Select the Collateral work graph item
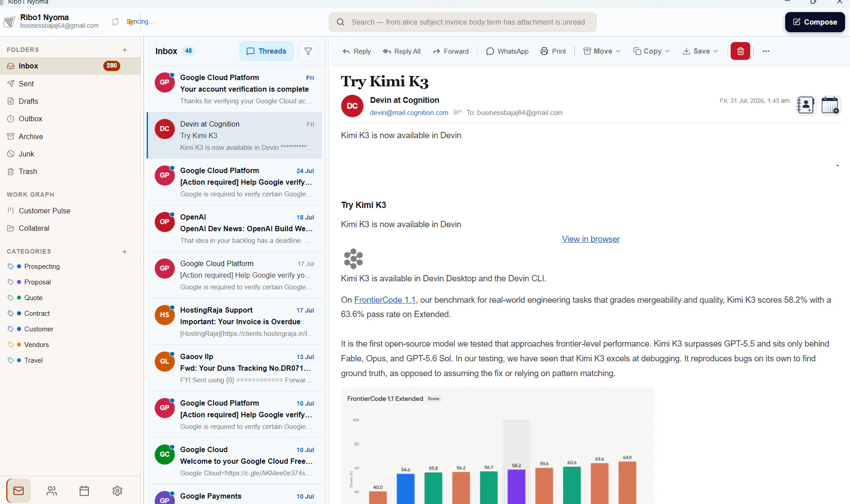850x504 pixels. pyautogui.click(x=70, y=228)
